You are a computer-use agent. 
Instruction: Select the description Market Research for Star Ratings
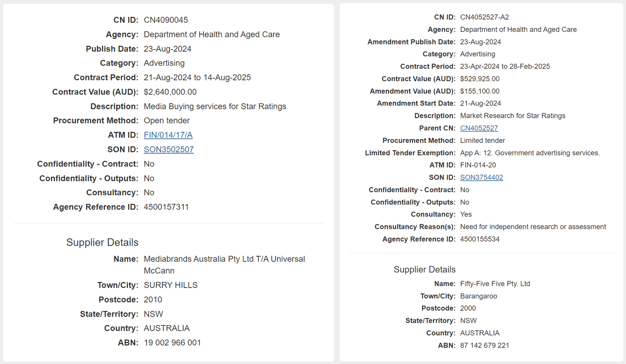coord(513,115)
